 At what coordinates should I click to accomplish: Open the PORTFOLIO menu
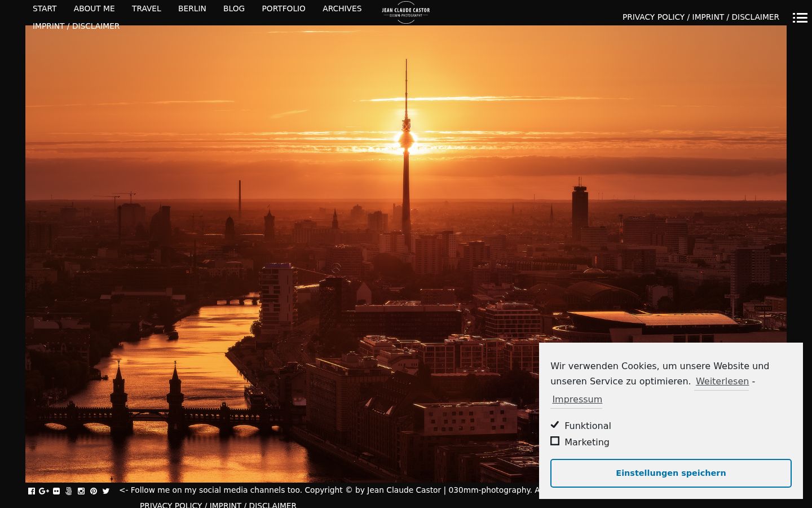pos(284,8)
